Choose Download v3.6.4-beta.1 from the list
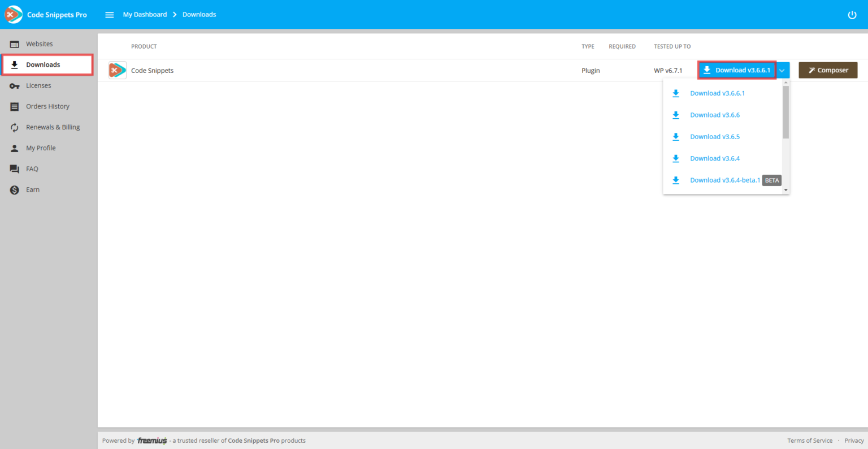868x449 pixels. (x=725, y=180)
